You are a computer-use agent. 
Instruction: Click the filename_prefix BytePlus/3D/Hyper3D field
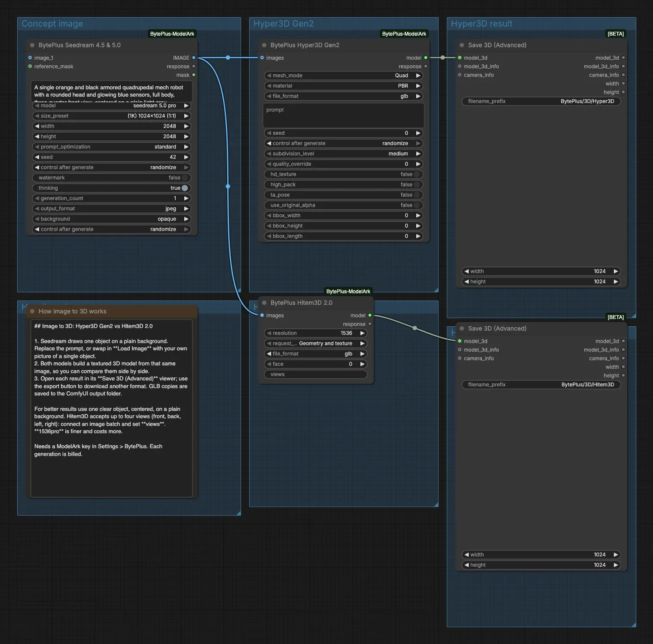541,101
